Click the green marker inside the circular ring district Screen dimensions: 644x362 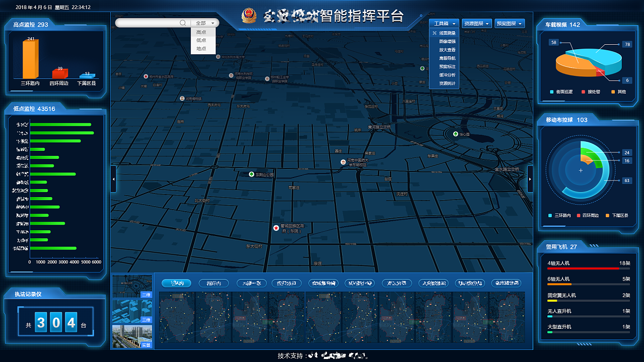(x=455, y=134)
